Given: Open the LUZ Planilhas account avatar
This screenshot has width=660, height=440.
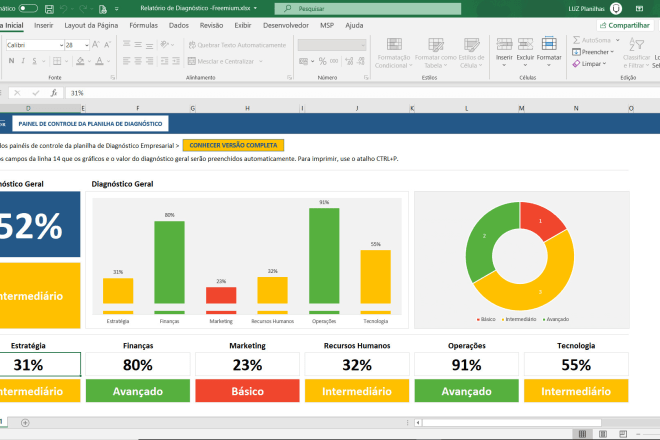Looking at the screenshot, I should (616, 8).
